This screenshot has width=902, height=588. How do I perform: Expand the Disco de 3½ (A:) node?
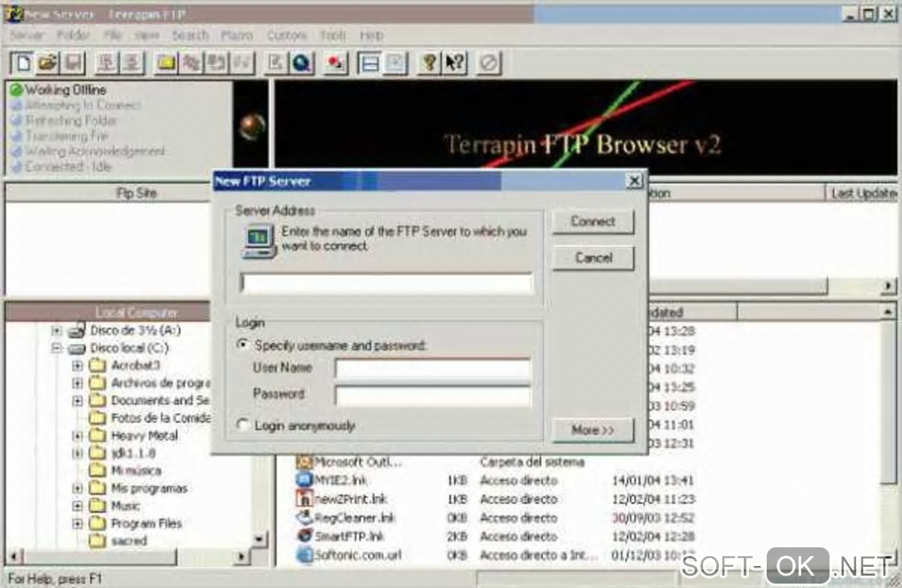tap(57, 330)
